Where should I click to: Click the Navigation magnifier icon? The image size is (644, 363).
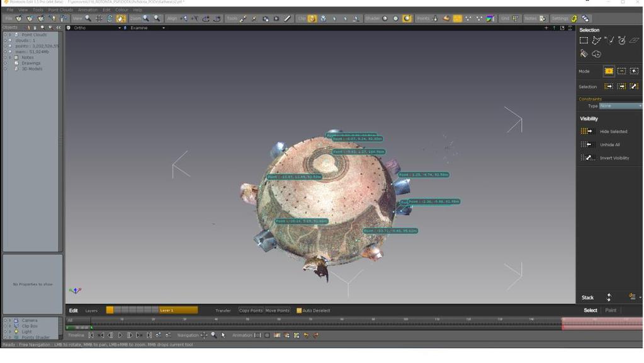214,335
